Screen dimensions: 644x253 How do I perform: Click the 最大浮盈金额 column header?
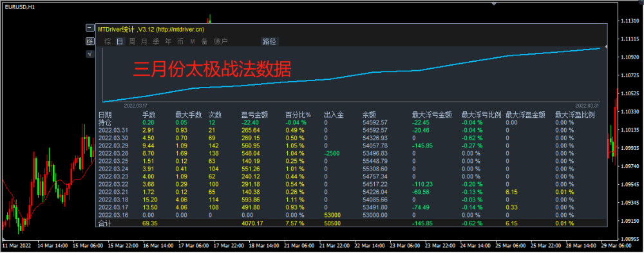[526, 115]
